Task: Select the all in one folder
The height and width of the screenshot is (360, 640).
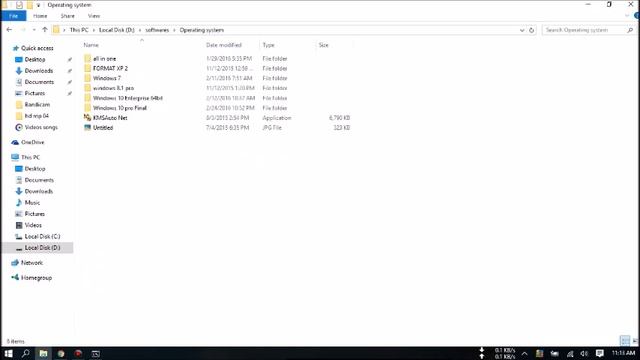Action: tap(104, 59)
